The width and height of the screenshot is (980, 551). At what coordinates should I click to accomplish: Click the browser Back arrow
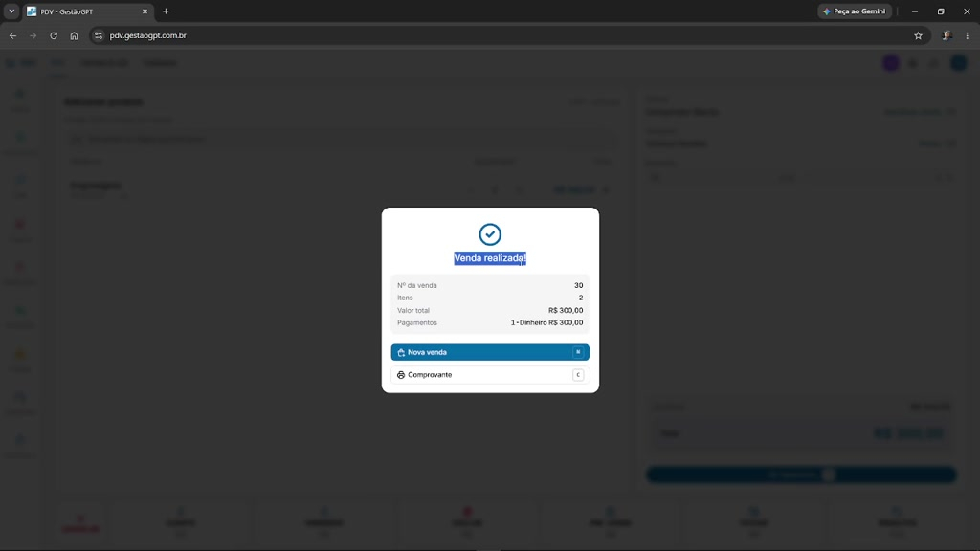[x=13, y=35]
